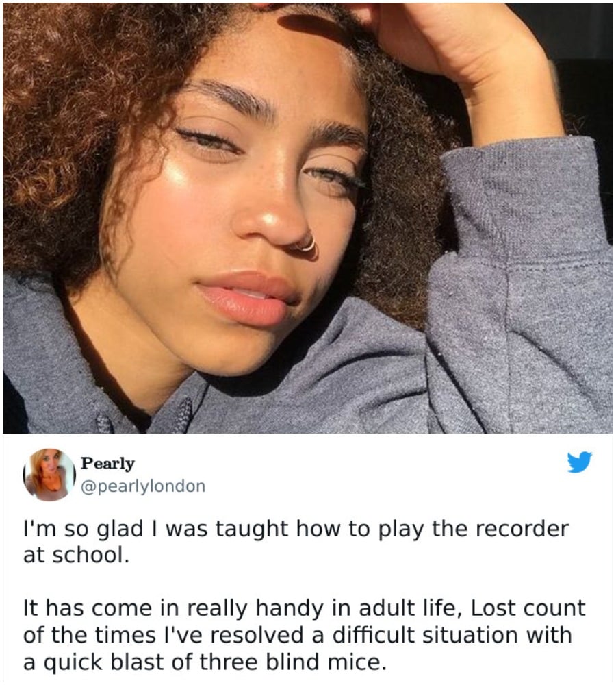This screenshot has width=616, height=685.
Task: Click the paragraph starting "It has come"
Action: point(305,635)
